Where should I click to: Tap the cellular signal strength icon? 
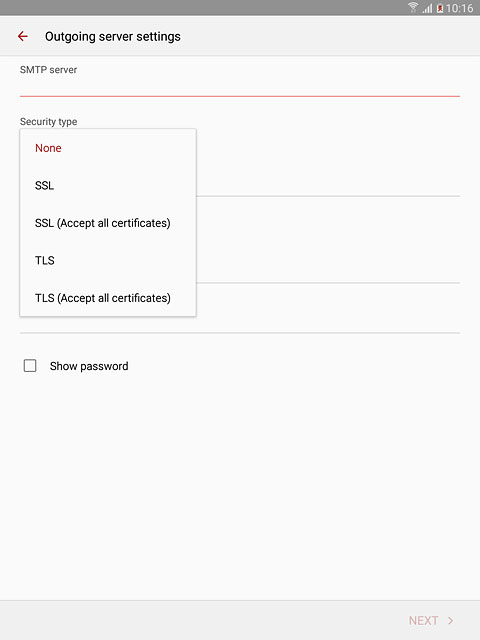coord(427,8)
